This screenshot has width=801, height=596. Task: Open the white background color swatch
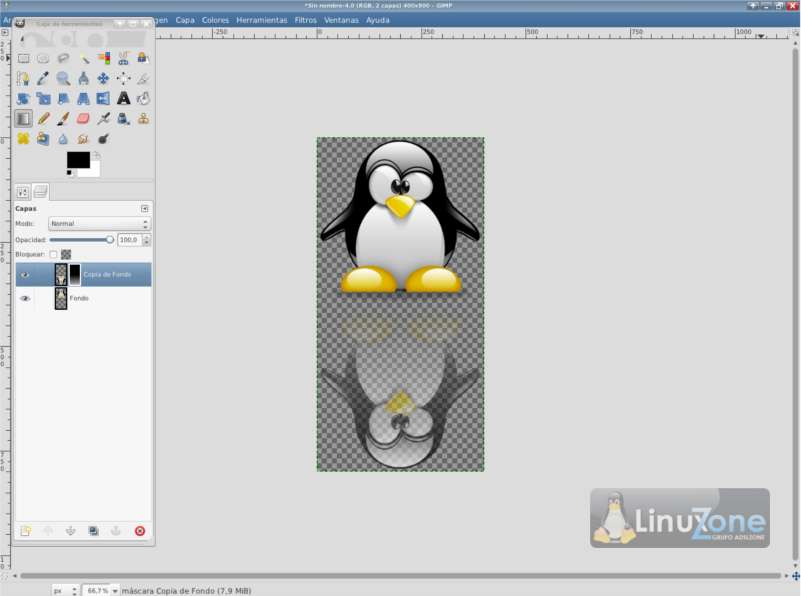[94, 171]
